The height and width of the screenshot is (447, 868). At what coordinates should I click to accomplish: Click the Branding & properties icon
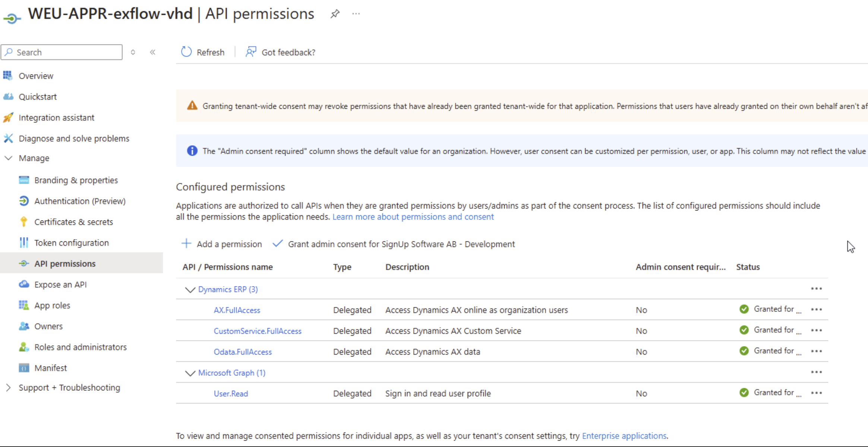tap(24, 180)
